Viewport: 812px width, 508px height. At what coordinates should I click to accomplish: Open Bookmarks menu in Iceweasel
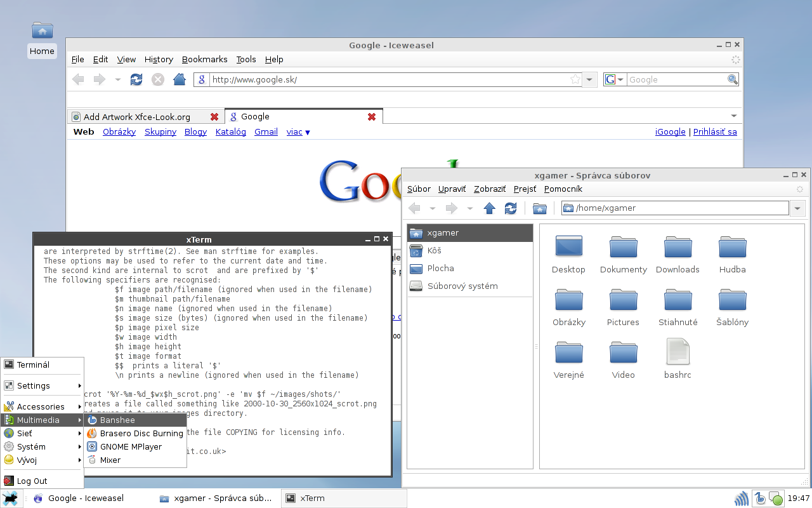[204, 59]
